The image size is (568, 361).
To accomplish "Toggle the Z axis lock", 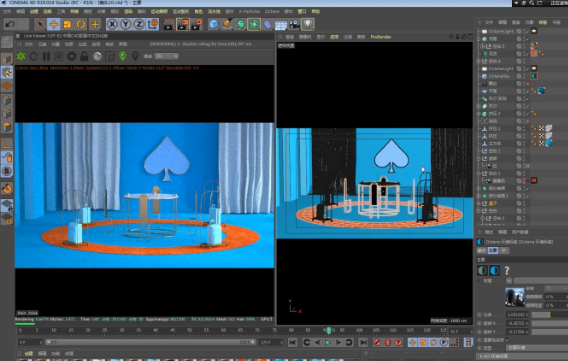I will click(139, 24).
